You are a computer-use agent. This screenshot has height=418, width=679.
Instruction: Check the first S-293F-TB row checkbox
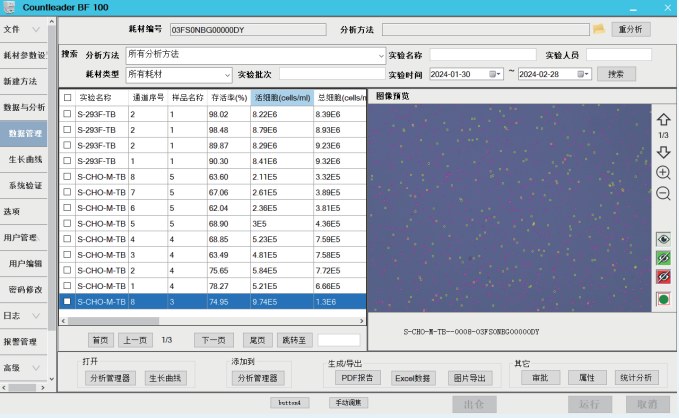[x=67, y=114]
